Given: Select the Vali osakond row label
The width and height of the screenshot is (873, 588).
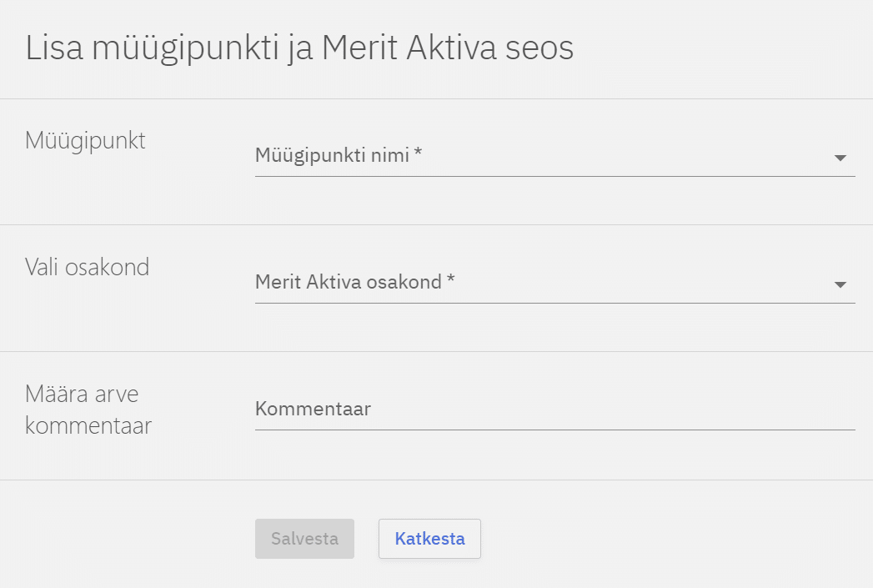Looking at the screenshot, I should [87, 267].
